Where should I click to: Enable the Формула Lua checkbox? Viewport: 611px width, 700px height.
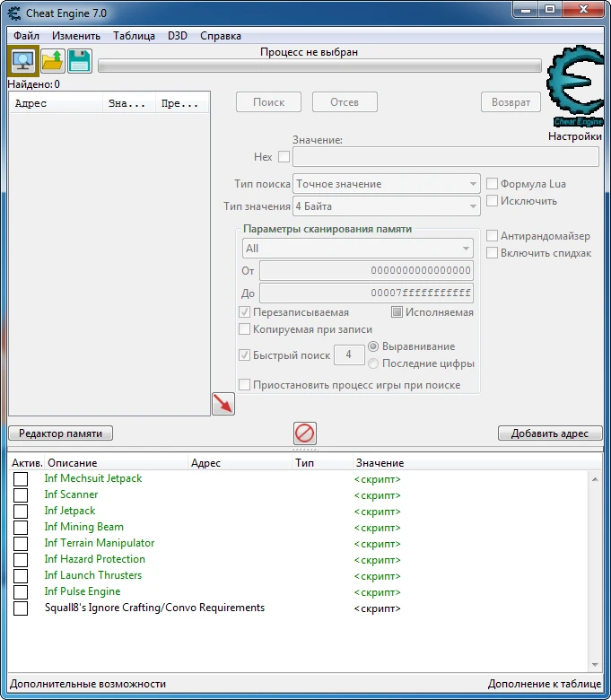(492, 183)
